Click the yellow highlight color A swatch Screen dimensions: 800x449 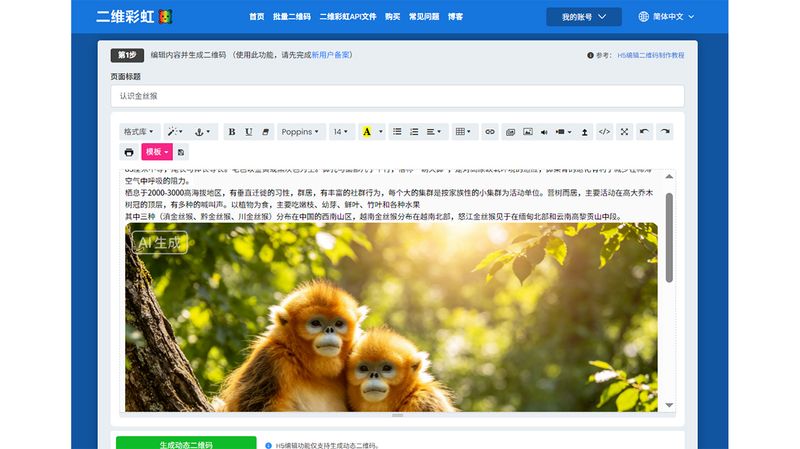click(366, 132)
